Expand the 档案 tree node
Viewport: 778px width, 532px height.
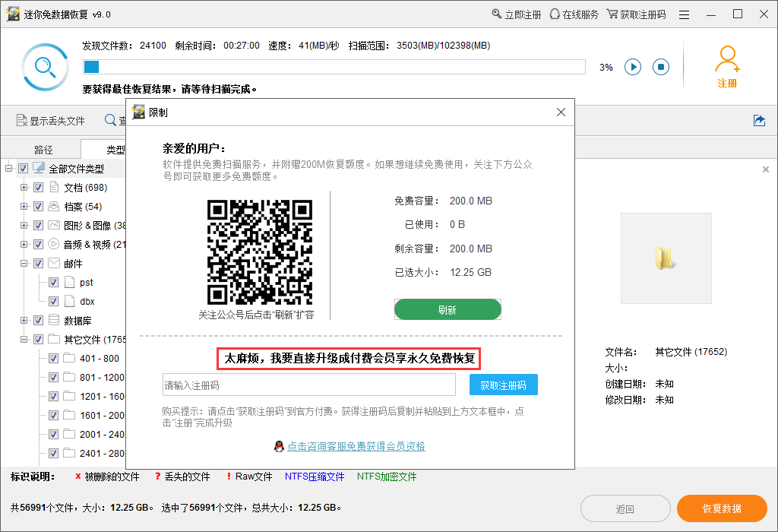coord(24,207)
